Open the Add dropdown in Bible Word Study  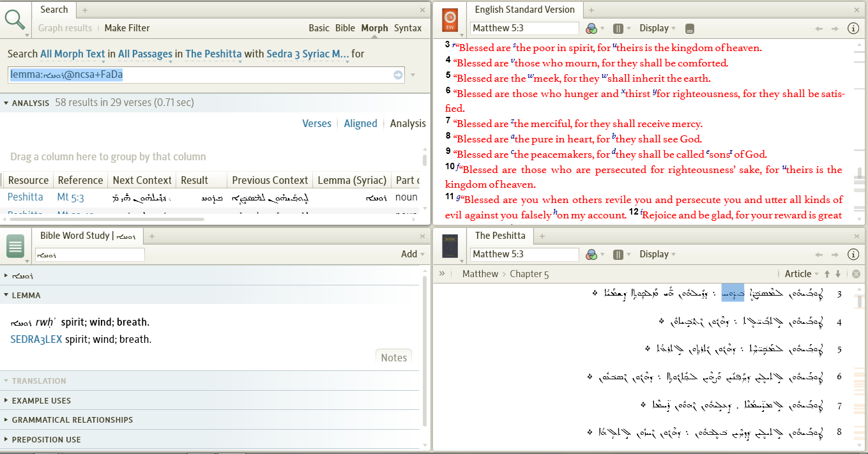coord(413,254)
